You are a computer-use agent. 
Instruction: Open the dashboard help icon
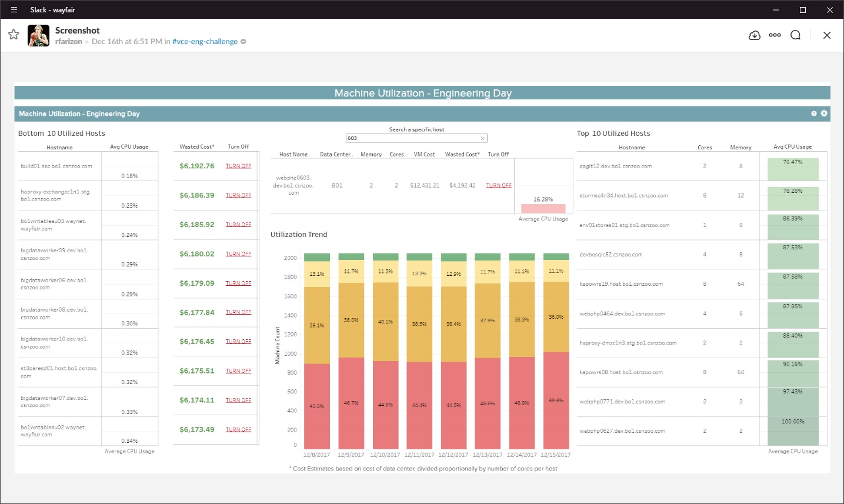tap(814, 114)
